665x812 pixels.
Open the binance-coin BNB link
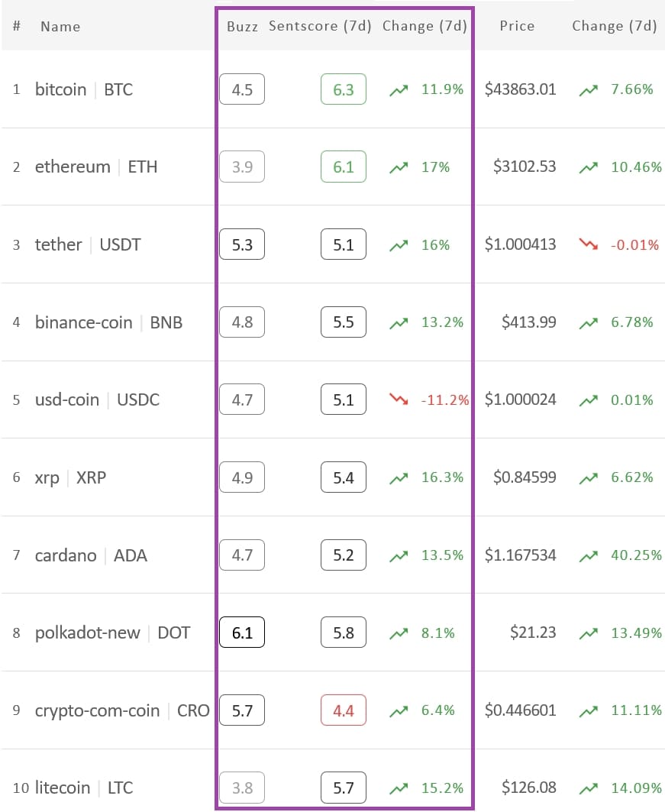pyautogui.click(x=108, y=322)
